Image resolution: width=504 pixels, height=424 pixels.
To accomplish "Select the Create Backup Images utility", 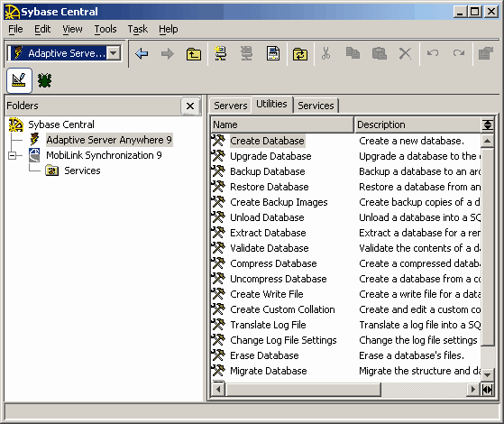I will tap(279, 202).
